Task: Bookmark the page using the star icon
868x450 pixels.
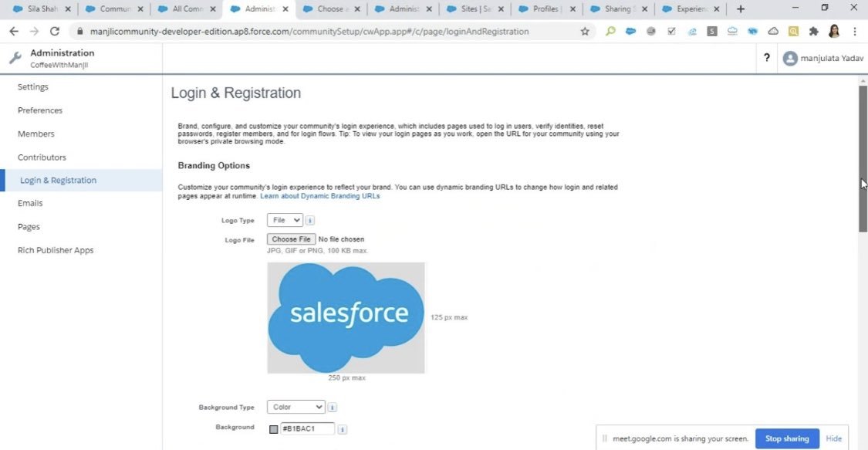Action: [584, 32]
